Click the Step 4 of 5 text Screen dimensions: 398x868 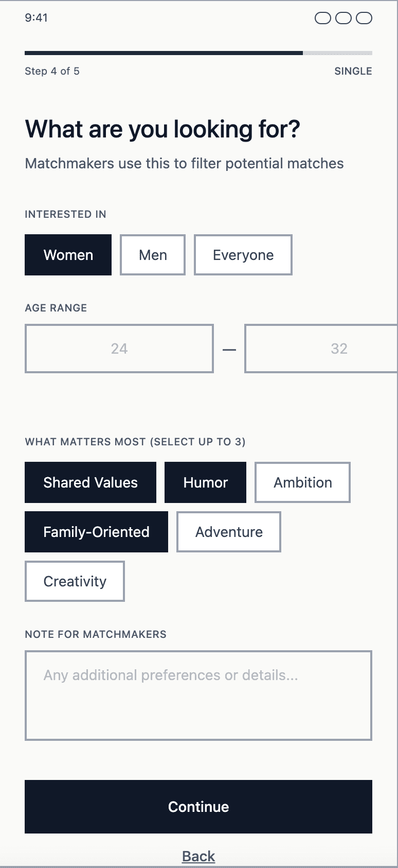click(52, 71)
